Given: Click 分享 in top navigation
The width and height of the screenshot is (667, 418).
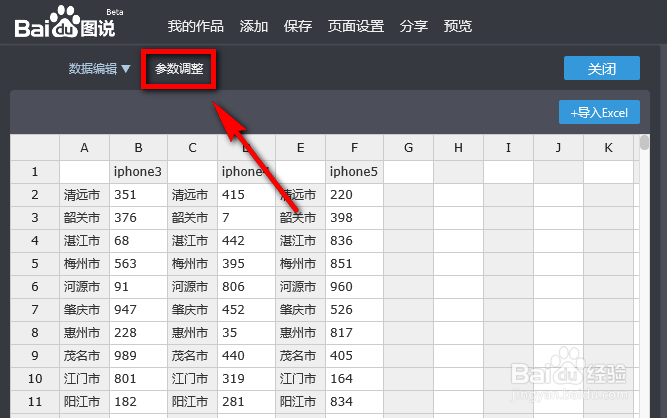Looking at the screenshot, I should pos(413,26).
